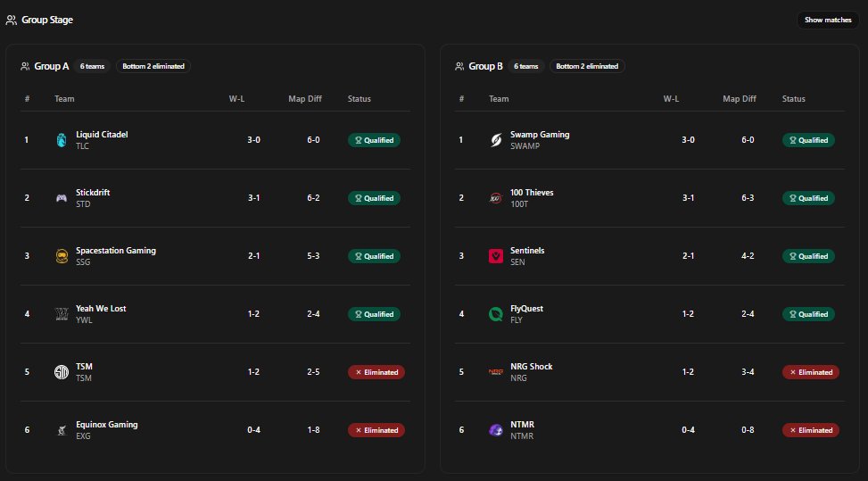Click NTMR's 0-8 map diff
This screenshot has width=868, height=481.
(x=748, y=430)
